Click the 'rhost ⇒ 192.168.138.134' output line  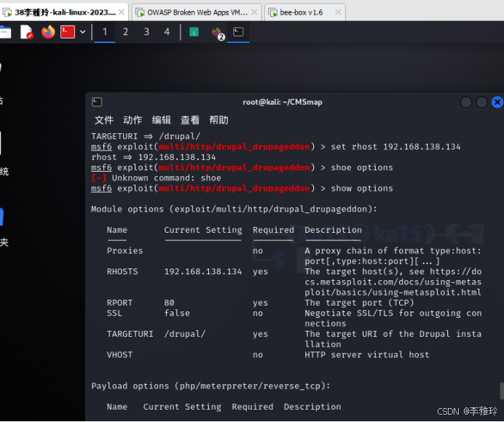pos(154,157)
